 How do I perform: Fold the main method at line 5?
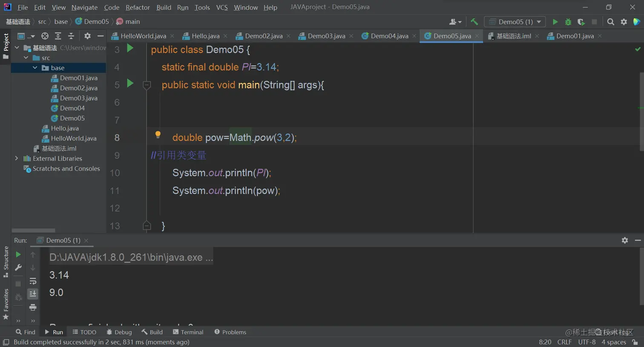(147, 85)
